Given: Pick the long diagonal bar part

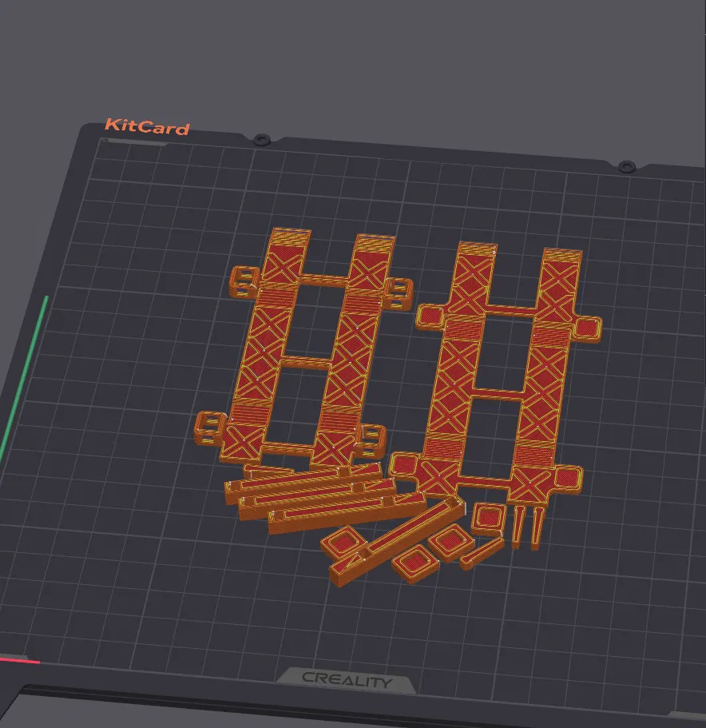Looking at the screenshot, I should click(397, 540).
